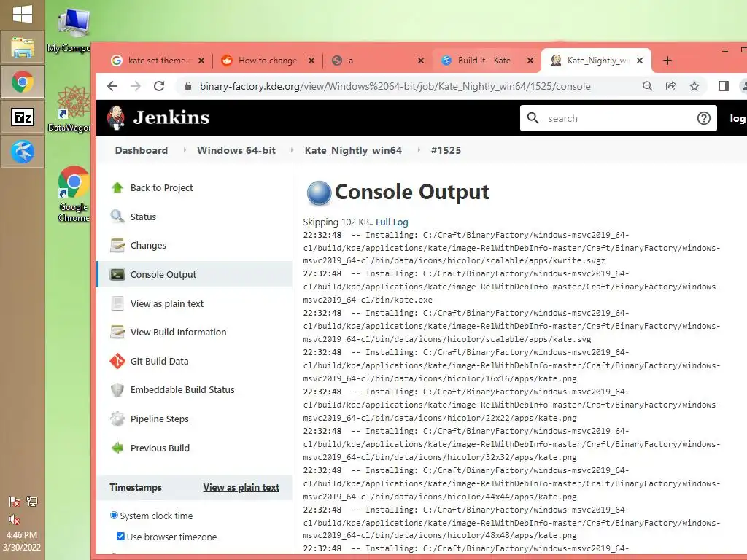Open the Full Log link
This screenshot has height=560, width=747.
tap(392, 222)
